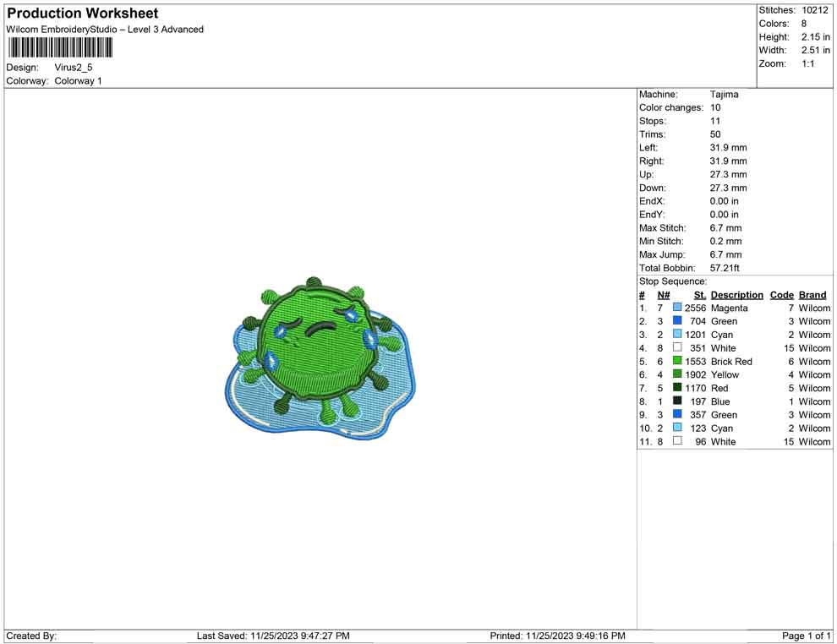Click the stop 6 Yellow swatch
Screen dimensions: 837x644
coord(677,374)
